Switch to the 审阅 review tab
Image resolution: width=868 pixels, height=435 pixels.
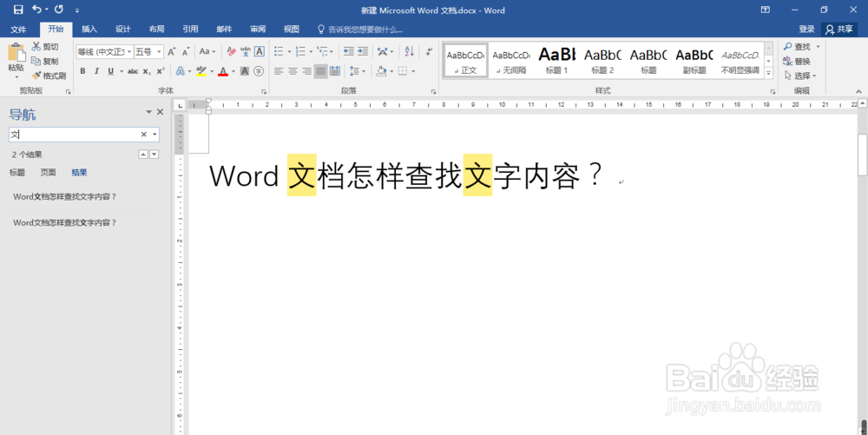click(258, 30)
